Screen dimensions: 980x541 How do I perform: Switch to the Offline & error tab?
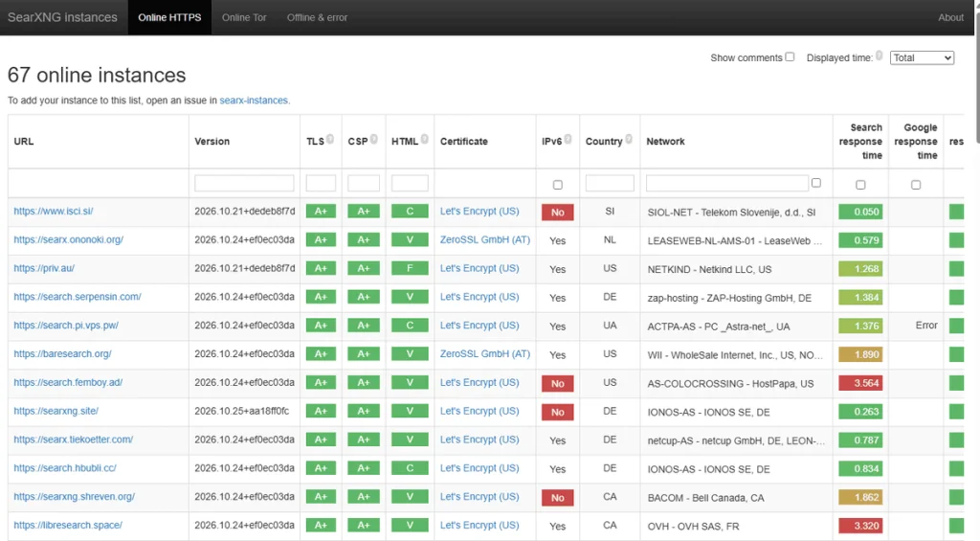[x=317, y=17]
